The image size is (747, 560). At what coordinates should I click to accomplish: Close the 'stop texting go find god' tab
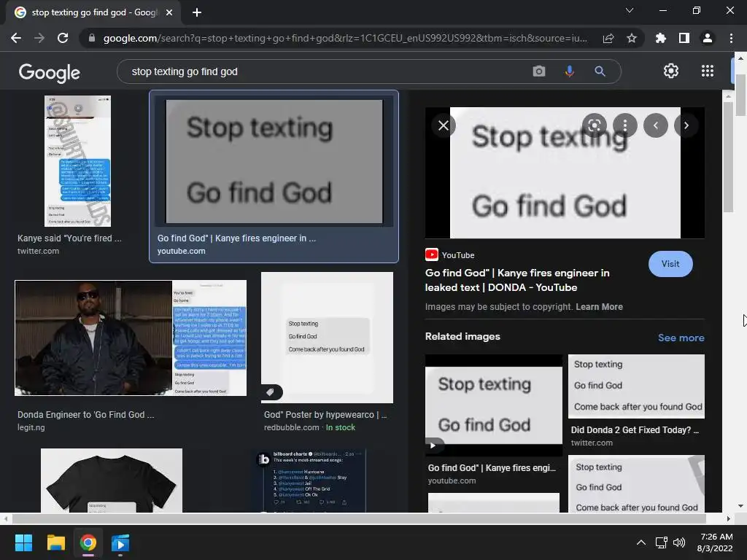[x=169, y=12]
